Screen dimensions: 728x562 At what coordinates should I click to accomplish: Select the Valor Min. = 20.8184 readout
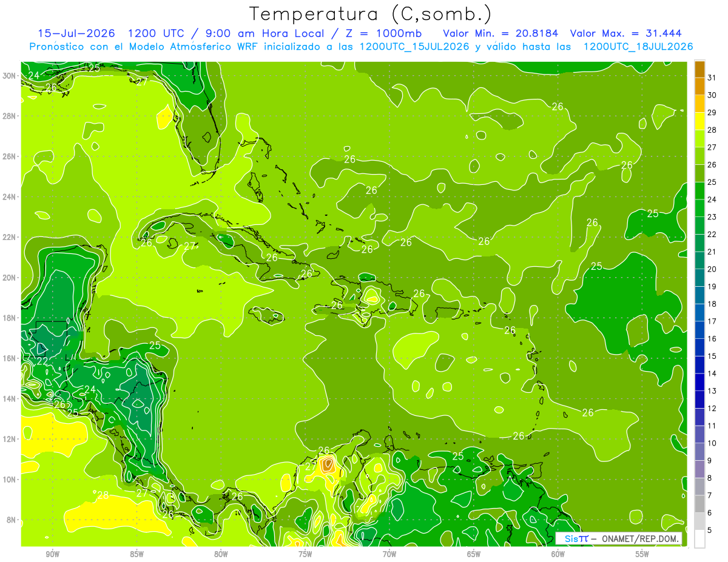tap(500, 33)
